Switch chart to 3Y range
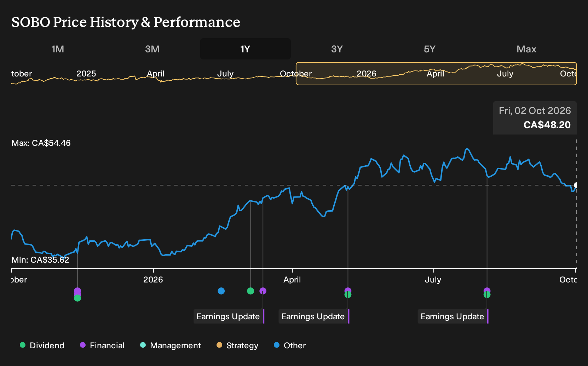Screen dimensions: 588x366 tap(337, 49)
